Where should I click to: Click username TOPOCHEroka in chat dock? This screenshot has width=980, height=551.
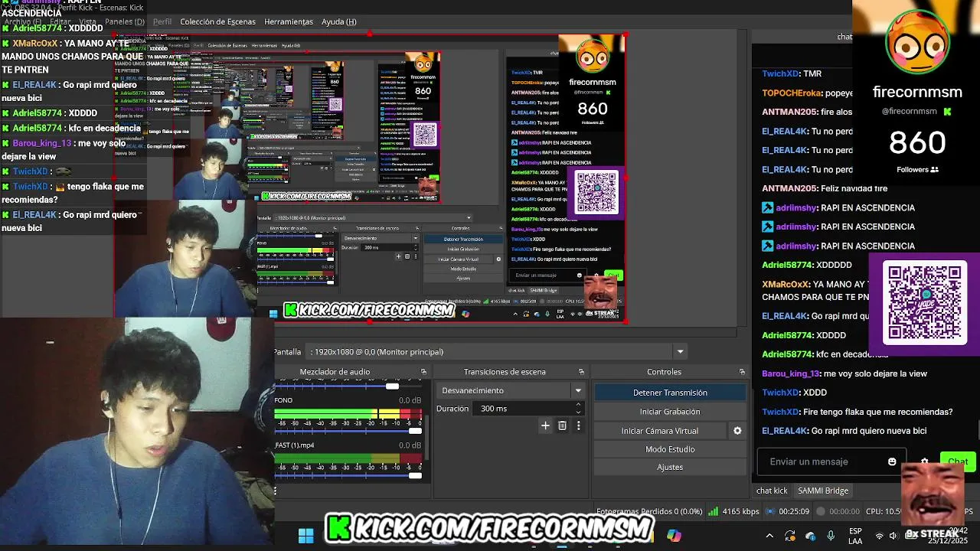(792, 93)
